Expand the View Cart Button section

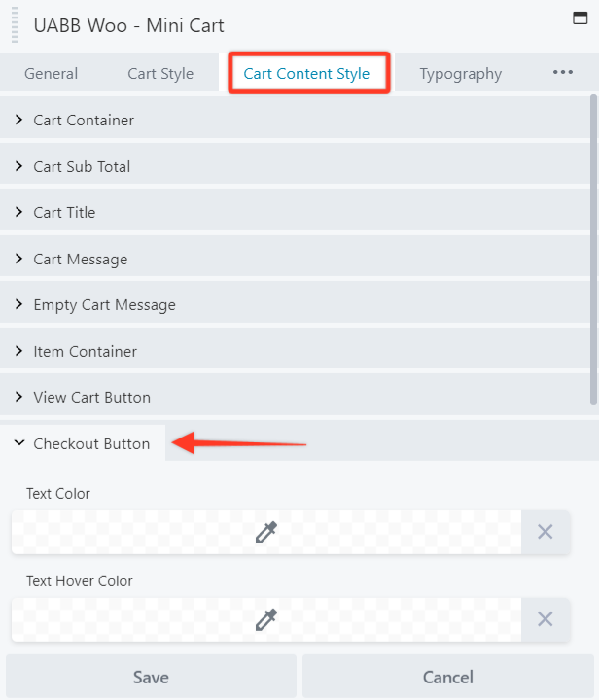coord(91,398)
